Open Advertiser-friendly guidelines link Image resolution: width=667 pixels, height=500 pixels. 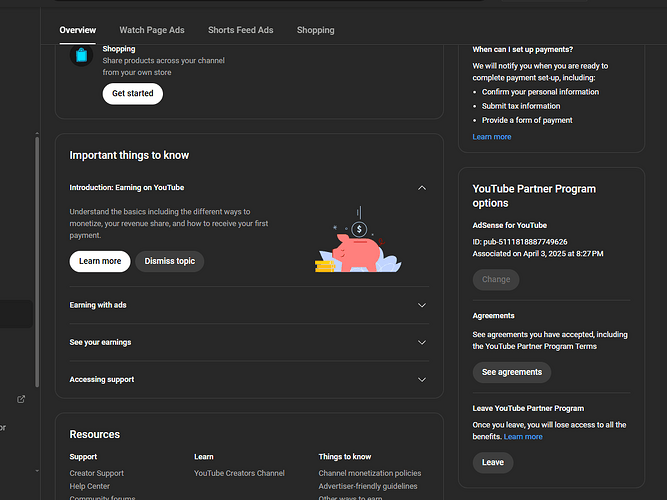pyautogui.click(x=368, y=486)
